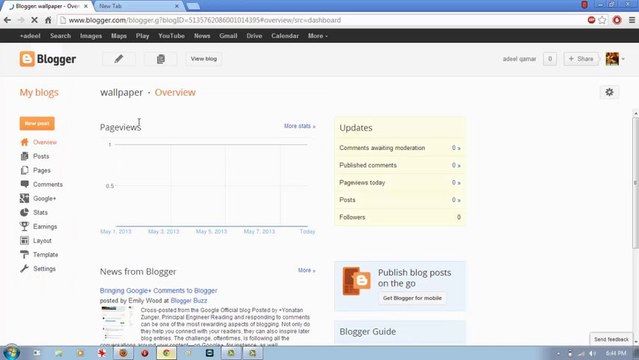The image size is (639, 360).
Task: Open Drive in the Google bar
Action: point(254,36)
